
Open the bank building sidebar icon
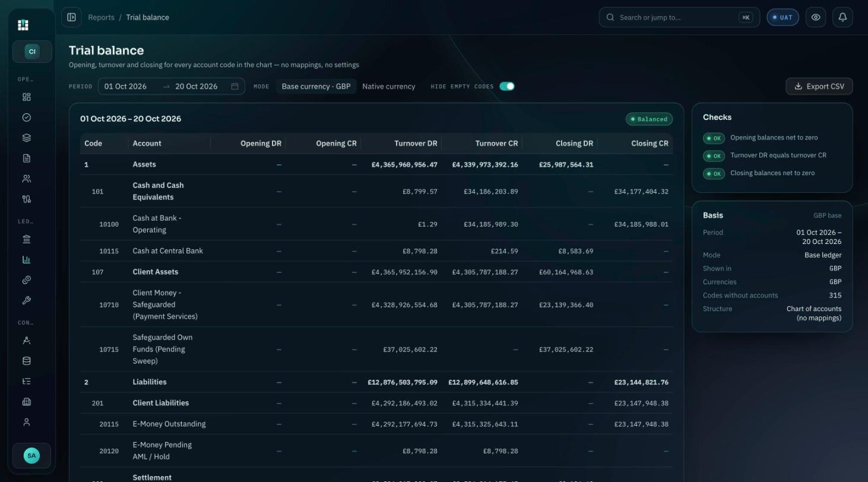coord(26,239)
